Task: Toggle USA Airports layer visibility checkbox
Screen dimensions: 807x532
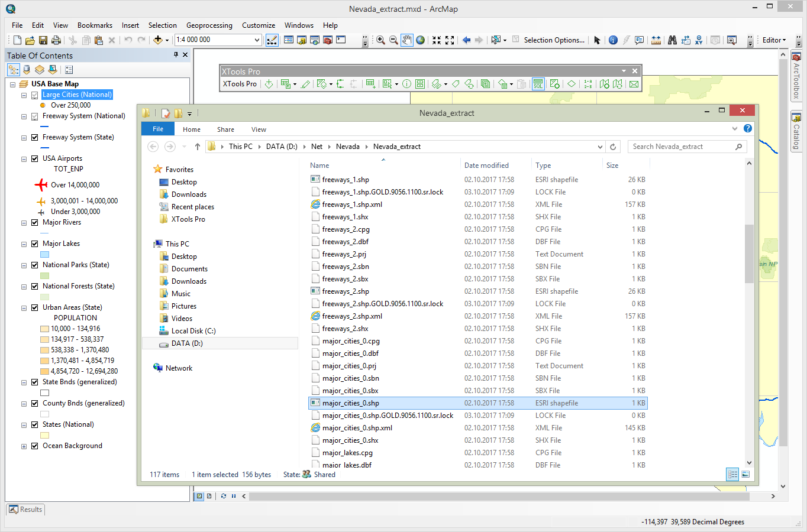Action: [34, 159]
